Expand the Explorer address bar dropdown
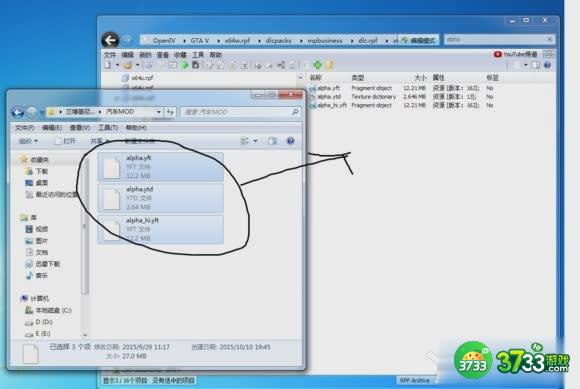580x389 pixels. (159, 112)
